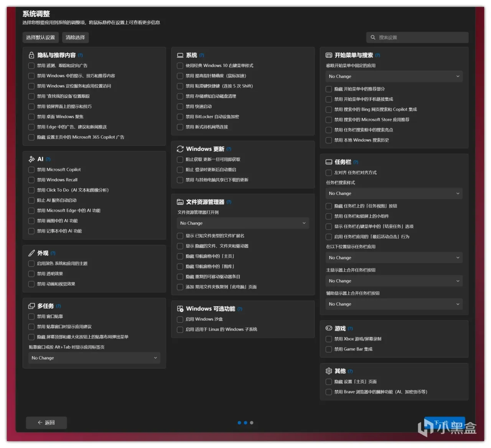491x448 pixels.
Task: Click the icon of 开始菜单与搜索 section
Action: (329, 55)
